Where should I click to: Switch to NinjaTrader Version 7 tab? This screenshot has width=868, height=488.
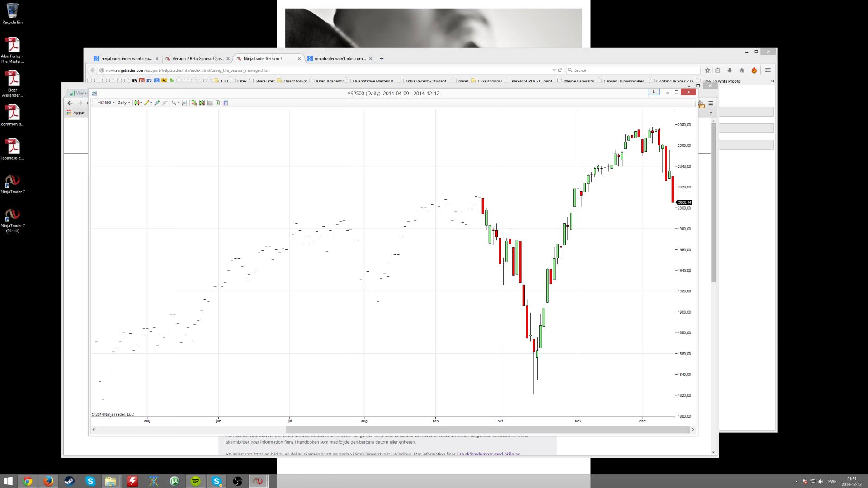pyautogui.click(x=263, y=59)
